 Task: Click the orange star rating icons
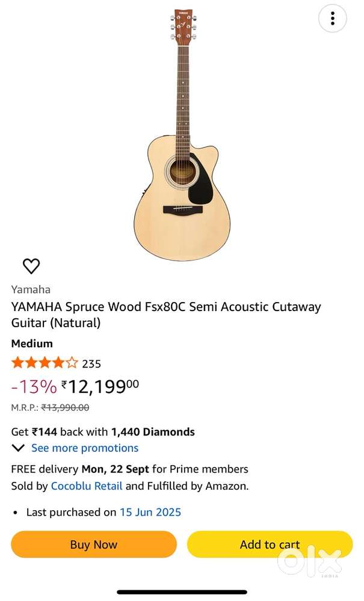(45, 363)
